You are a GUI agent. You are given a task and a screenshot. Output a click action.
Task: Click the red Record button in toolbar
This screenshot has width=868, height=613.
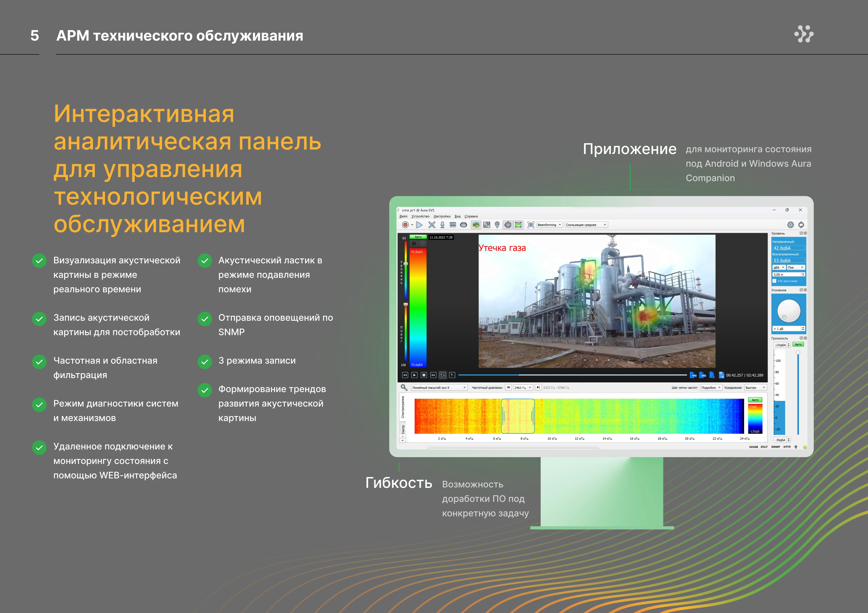coord(405,225)
